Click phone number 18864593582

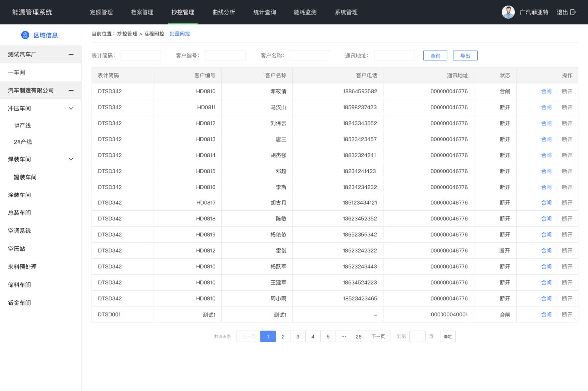[360, 91]
